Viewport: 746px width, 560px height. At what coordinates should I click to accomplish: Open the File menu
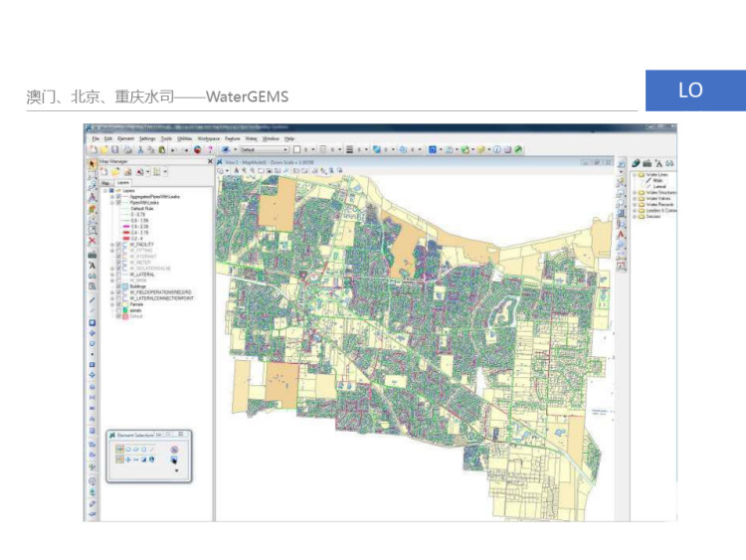coord(95,138)
